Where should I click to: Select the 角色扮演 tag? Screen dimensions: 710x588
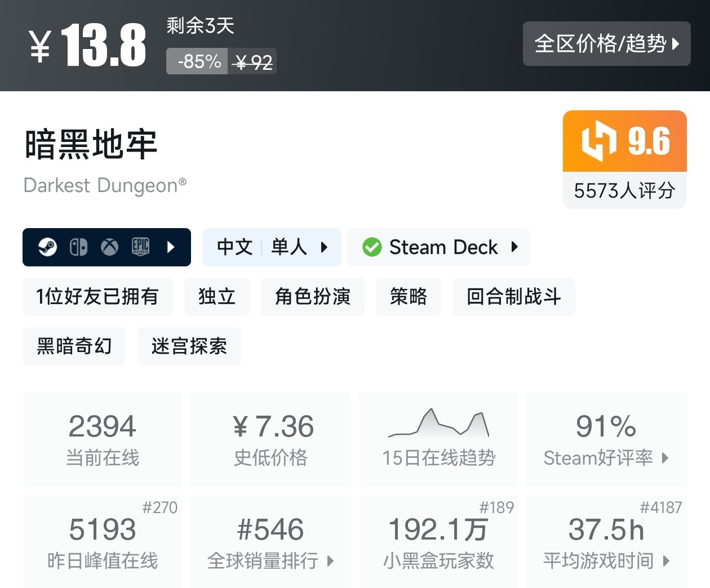click(312, 296)
